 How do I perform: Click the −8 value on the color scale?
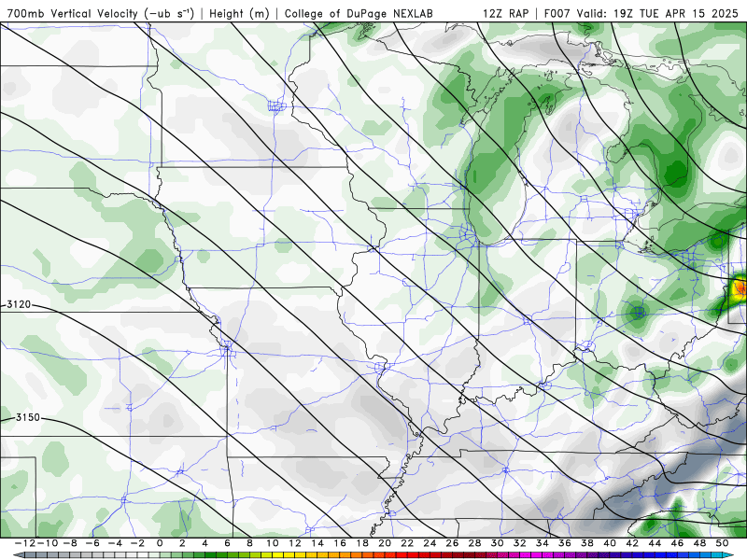coord(70,543)
